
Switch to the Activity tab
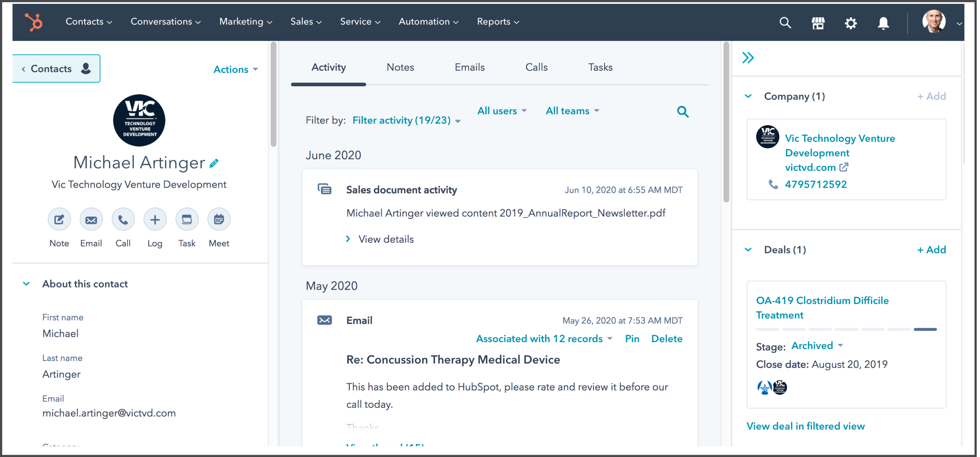329,67
